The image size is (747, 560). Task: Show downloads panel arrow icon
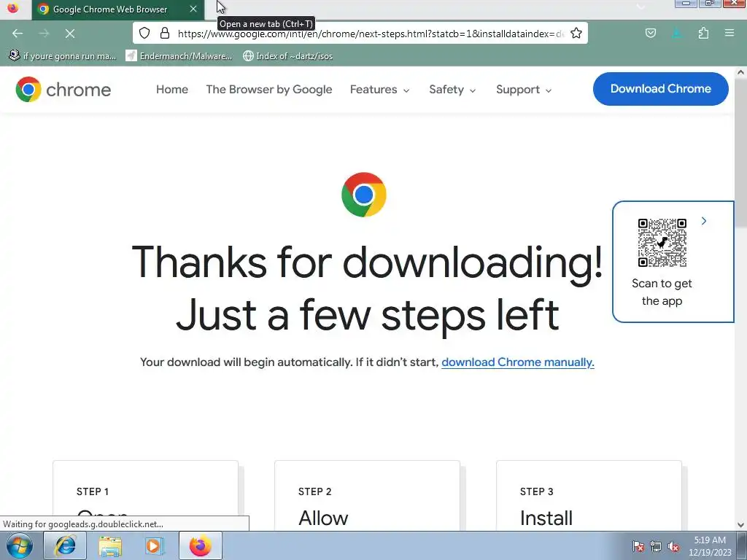click(676, 33)
